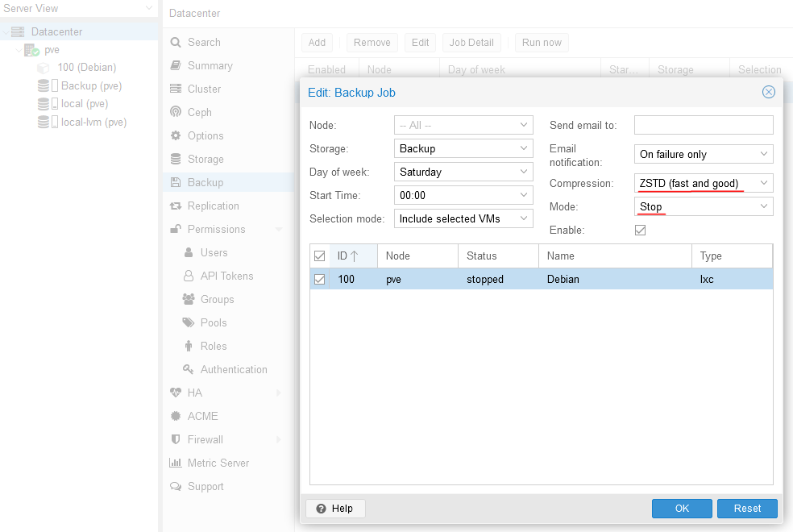The height and width of the screenshot is (532, 793).
Task: Close the Edit: Backup Job dialog
Action: click(x=769, y=92)
